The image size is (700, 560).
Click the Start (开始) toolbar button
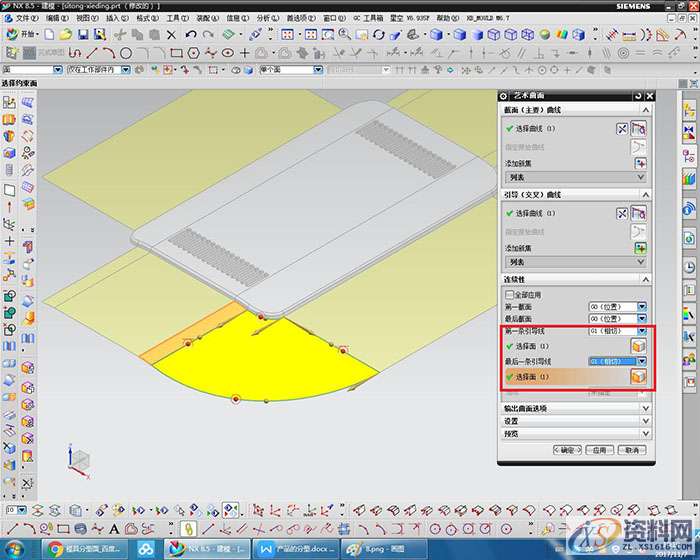pyautogui.click(x=20, y=35)
